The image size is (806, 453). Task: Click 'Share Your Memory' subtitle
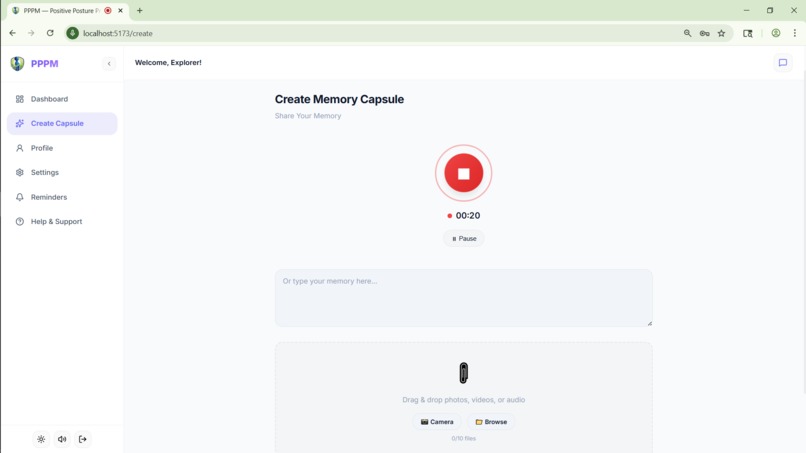point(308,116)
